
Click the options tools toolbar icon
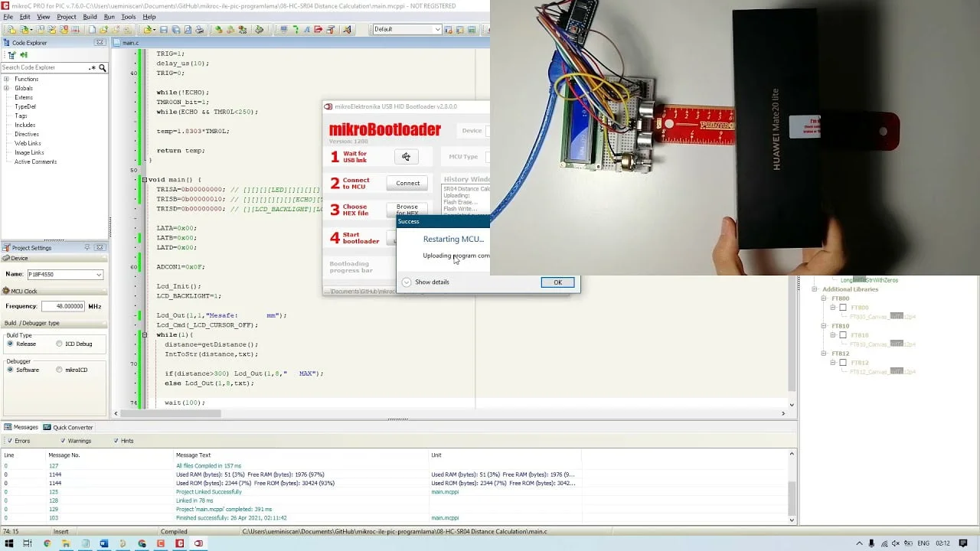coord(331,29)
